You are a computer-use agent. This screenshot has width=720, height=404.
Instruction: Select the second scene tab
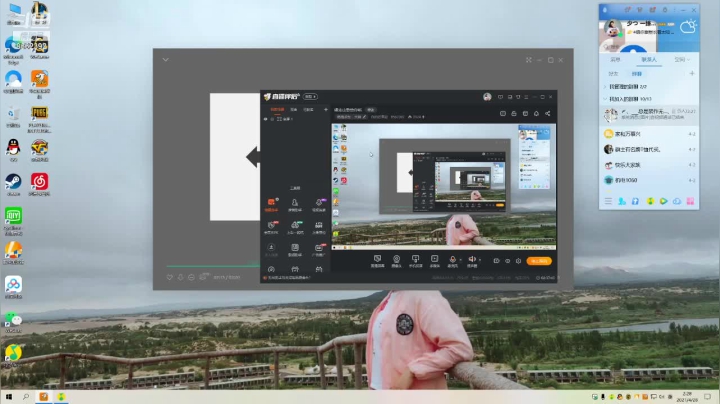[x=294, y=110]
